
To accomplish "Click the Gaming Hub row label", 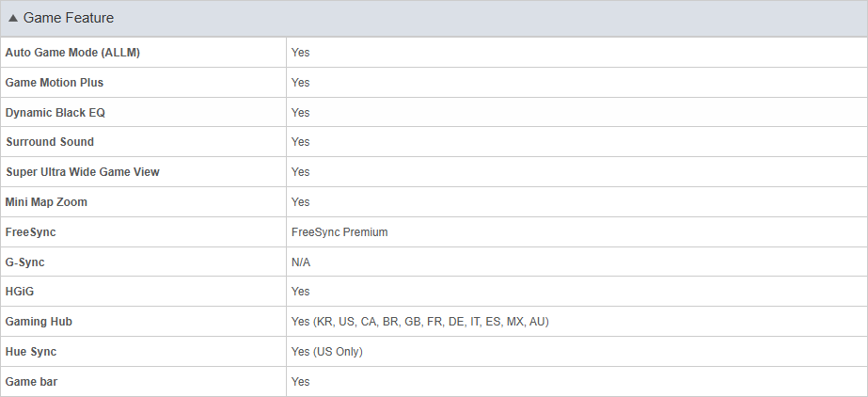I will click(x=39, y=322).
